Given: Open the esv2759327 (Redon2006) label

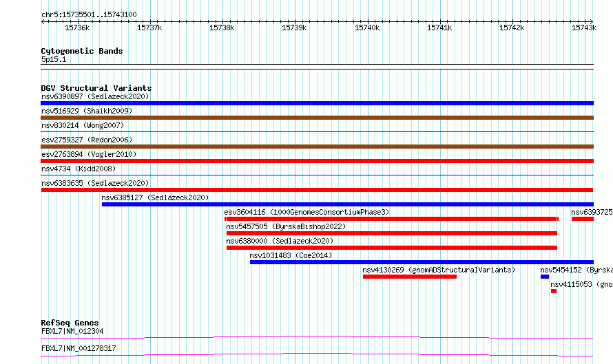Looking at the screenshot, I should [87, 140].
